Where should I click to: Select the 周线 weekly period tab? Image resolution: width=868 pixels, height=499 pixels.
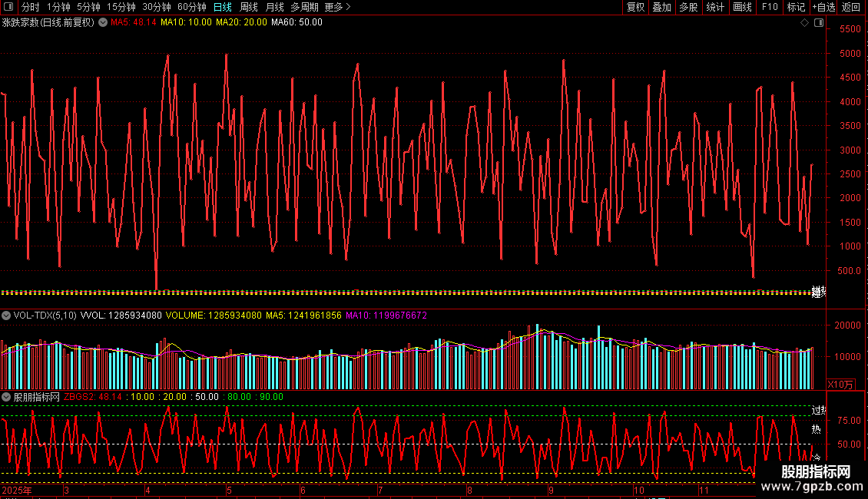tap(249, 7)
